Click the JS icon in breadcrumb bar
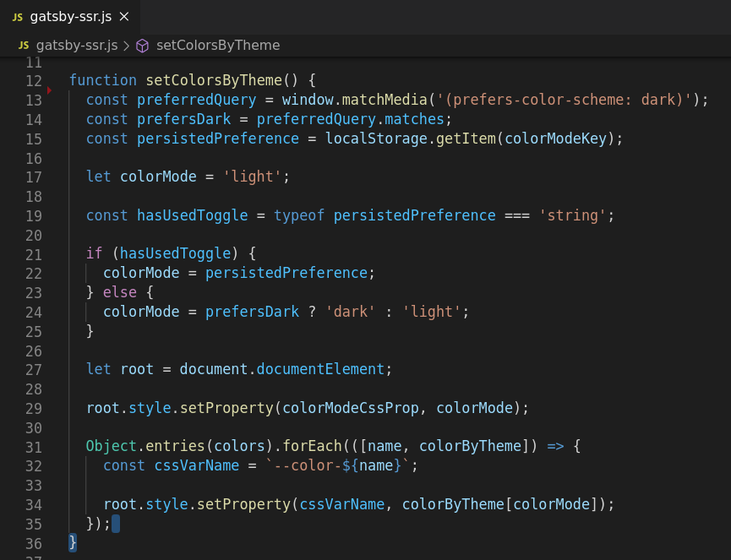This screenshot has width=731, height=560. [24, 46]
